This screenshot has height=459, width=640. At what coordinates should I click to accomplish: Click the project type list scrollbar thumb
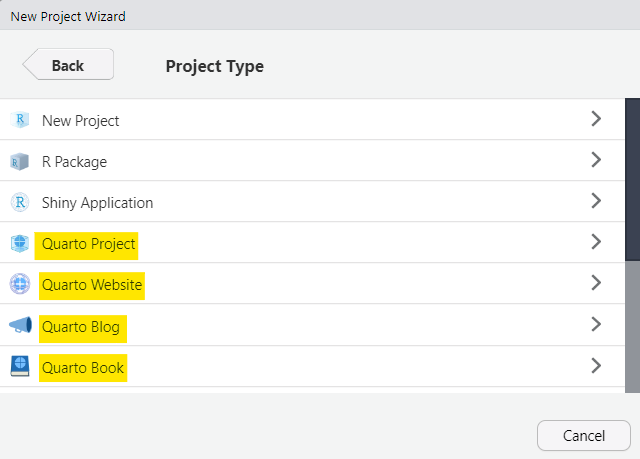(632, 179)
